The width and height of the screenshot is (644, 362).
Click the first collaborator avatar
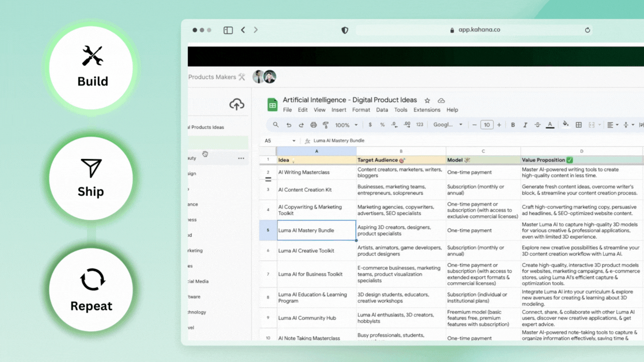[x=259, y=77]
